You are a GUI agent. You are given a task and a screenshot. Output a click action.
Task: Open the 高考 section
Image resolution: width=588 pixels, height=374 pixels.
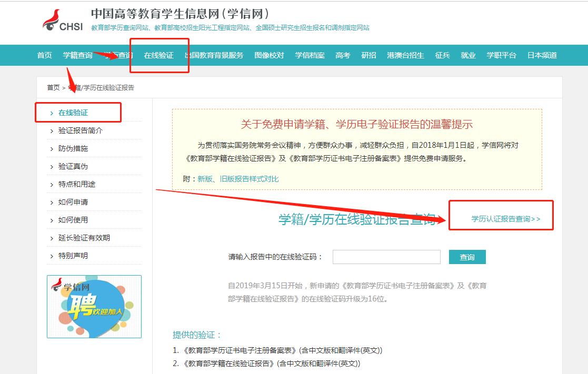tap(342, 55)
